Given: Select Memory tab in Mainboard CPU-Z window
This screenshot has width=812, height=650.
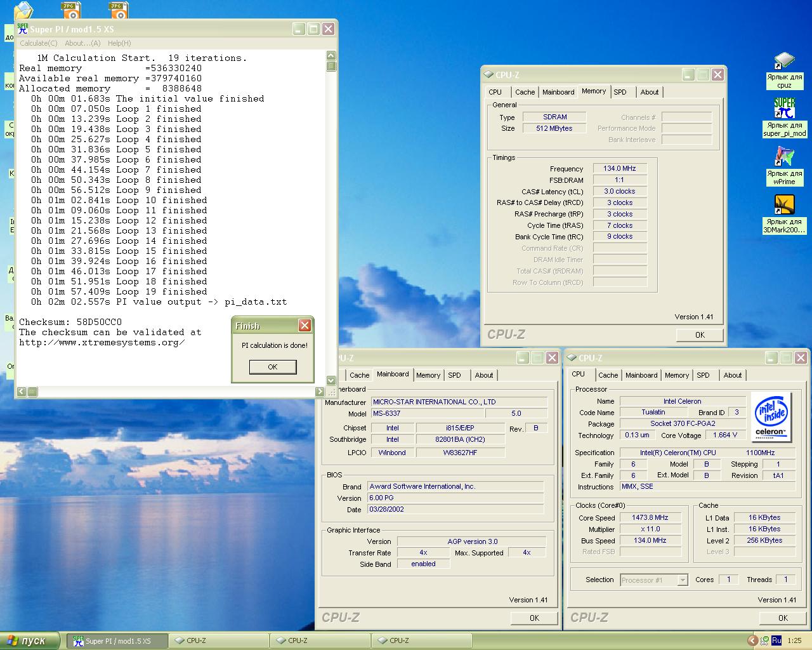Looking at the screenshot, I should (x=428, y=375).
